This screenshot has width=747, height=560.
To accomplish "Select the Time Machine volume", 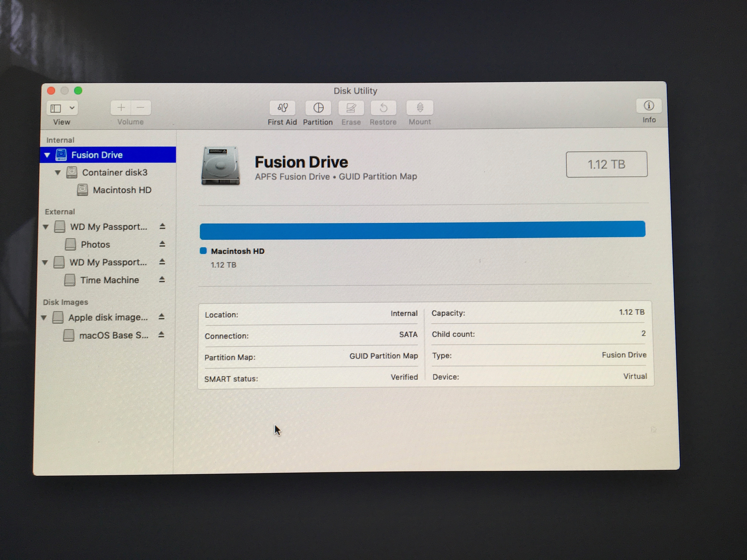I will [x=109, y=280].
